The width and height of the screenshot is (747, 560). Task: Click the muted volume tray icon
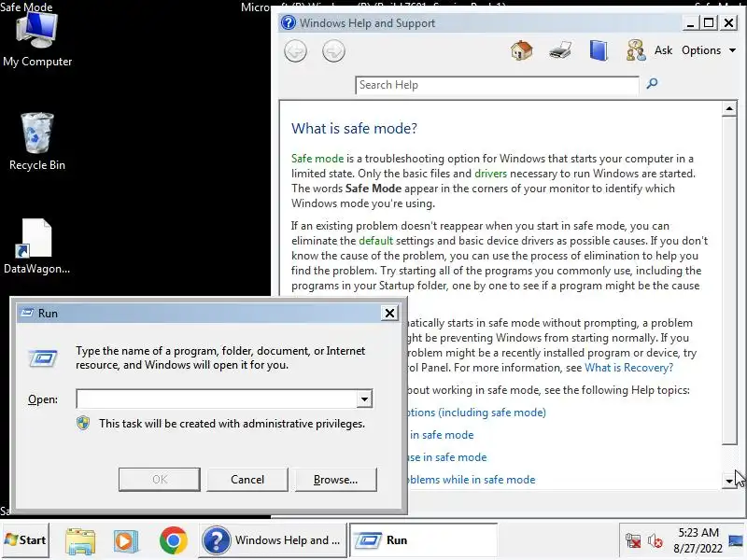pos(655,541)
